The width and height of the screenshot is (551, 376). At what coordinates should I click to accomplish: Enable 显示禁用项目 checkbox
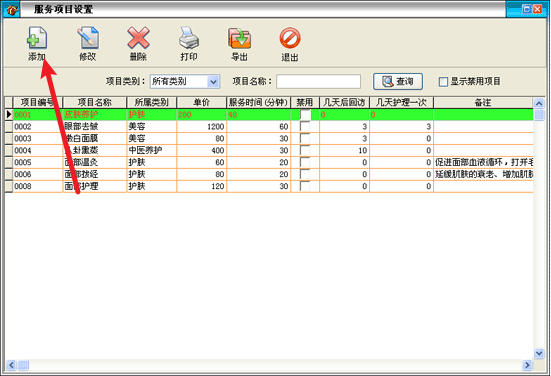pyautogui.click(x=443, y=82)
